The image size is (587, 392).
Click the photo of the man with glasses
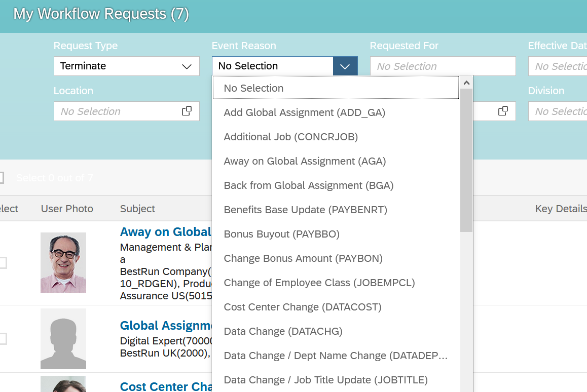(x=63, y=262)
